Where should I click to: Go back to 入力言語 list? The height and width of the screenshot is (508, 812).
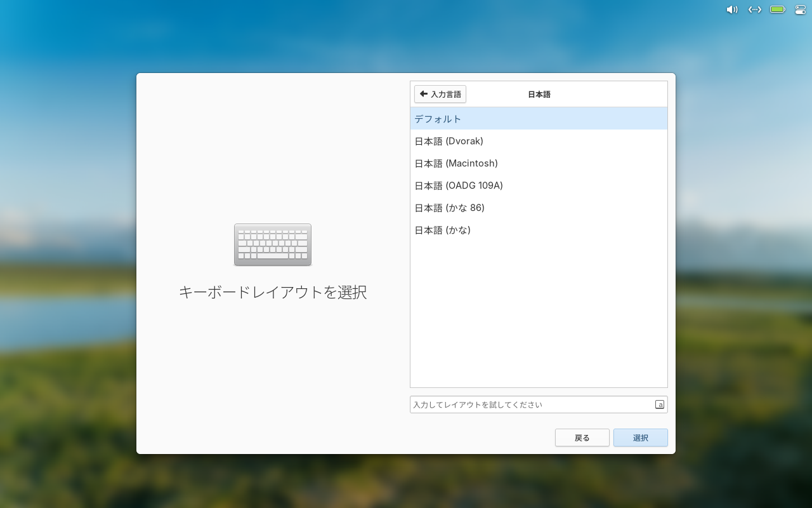[440, 94]
